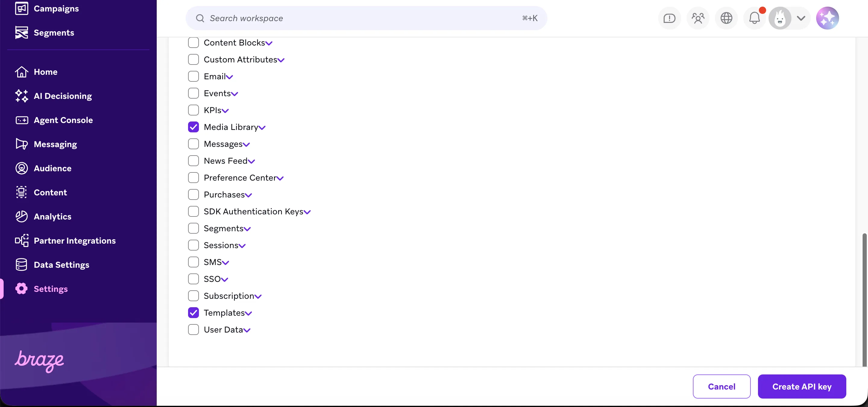Image resolution: width=868 pixels, height=407 pixels.
Task: Click the Audience person icon
Action: [22, 169]
